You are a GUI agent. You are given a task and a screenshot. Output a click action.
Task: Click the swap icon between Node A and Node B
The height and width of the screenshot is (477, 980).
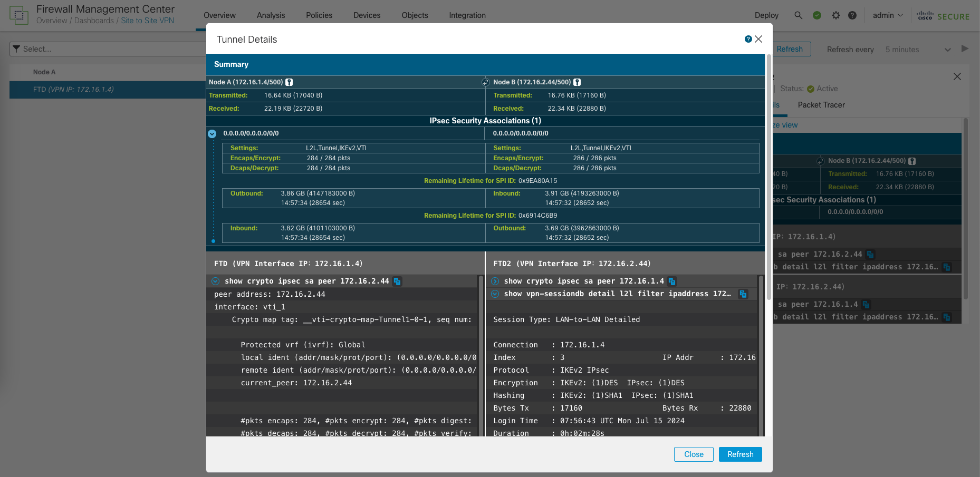[x=485, y=82]
